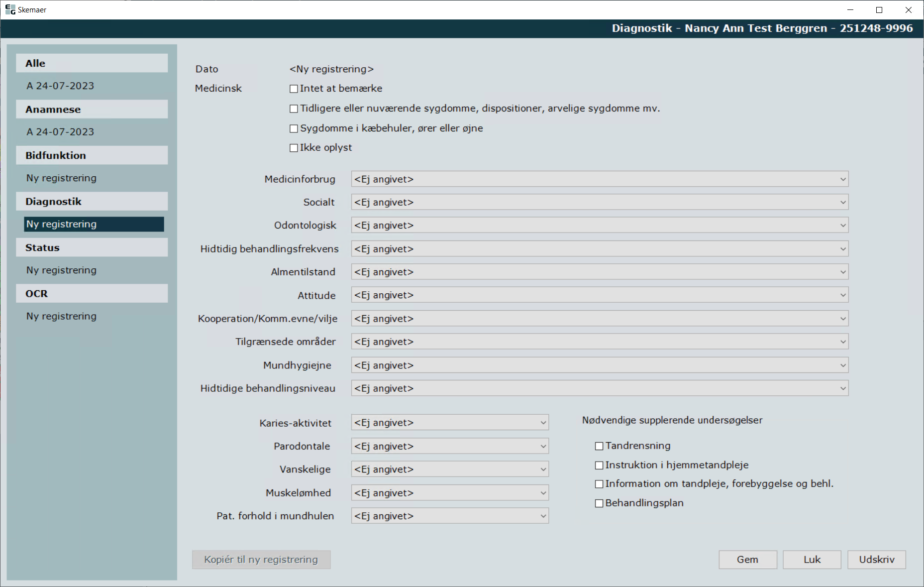This screenshot has width=924, height=587.
Task: Close the Skemaer window
Action: click(x=908, y=9)
